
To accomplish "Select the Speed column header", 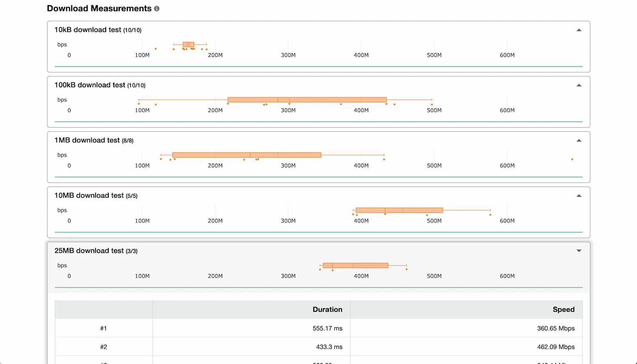I will point(564,309).
